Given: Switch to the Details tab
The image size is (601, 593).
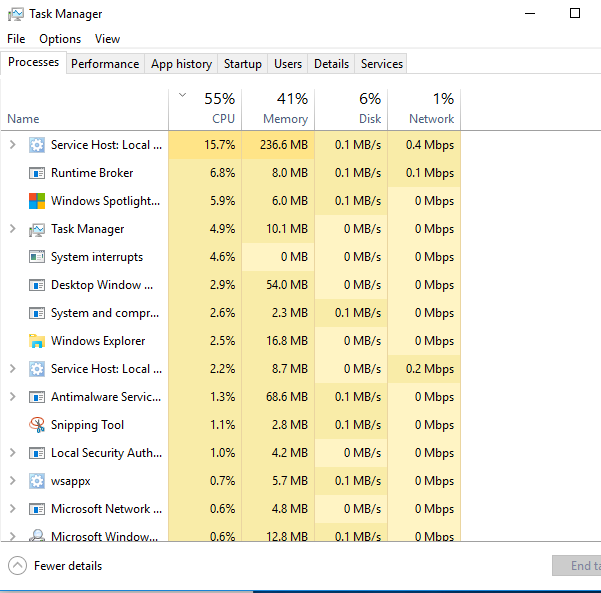Looking at the screenshot, I should pyautogui.click(x=332, y=64).
